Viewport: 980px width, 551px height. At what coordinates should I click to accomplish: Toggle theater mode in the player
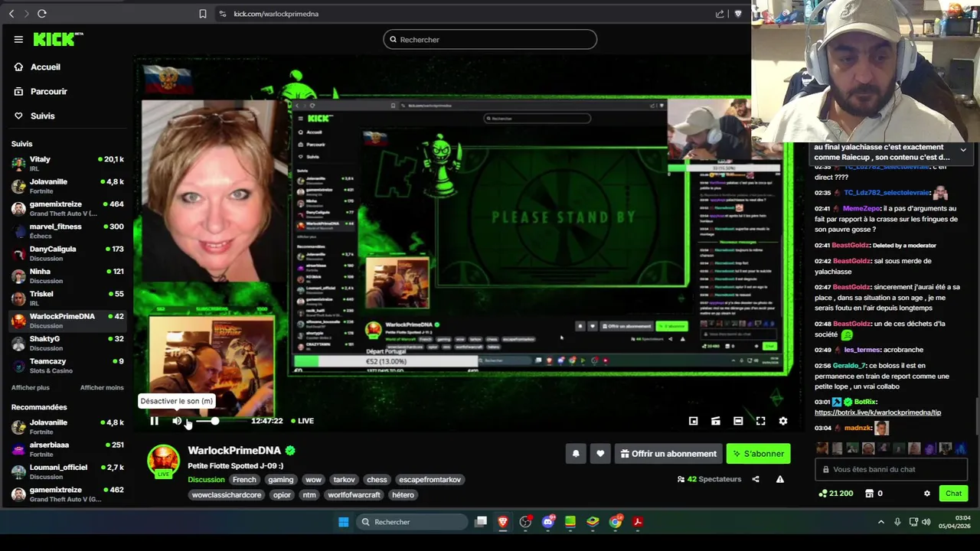tap(738, 421)
